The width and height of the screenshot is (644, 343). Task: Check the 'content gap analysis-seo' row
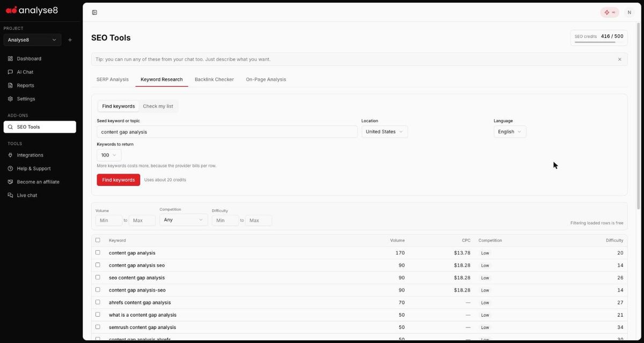tap(98, 289)
